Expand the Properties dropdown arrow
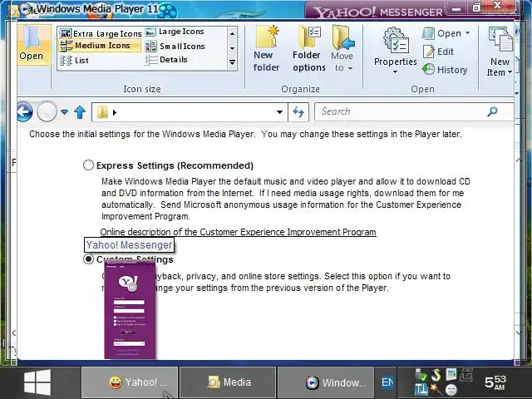Image resolution: width=532 pixels, height=399 pixels. click(x=396, y=71)
